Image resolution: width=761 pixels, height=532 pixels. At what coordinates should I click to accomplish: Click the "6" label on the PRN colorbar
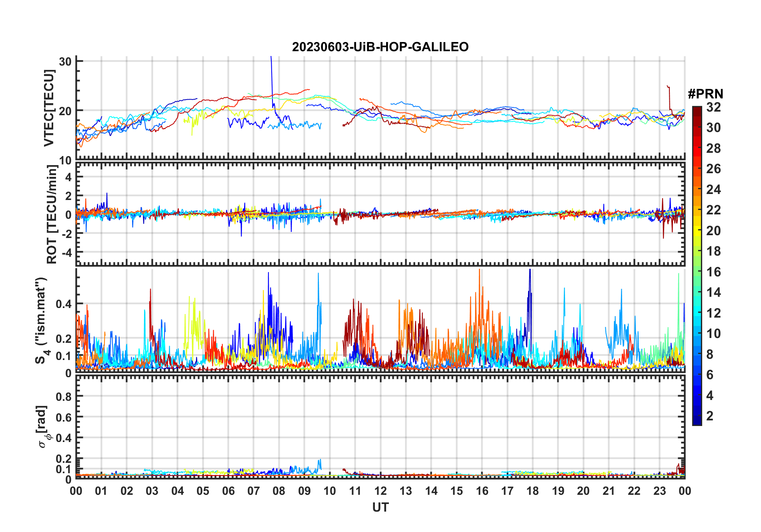710,375
